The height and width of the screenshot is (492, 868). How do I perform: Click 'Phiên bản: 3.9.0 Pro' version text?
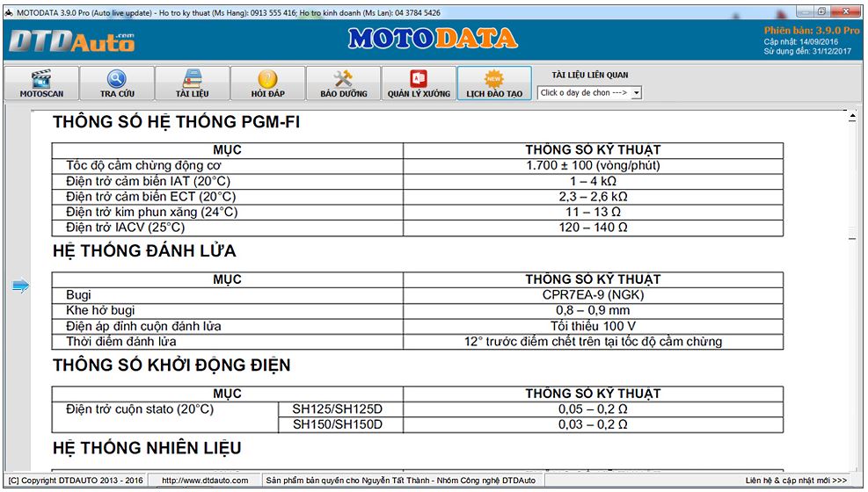(812, 31)
